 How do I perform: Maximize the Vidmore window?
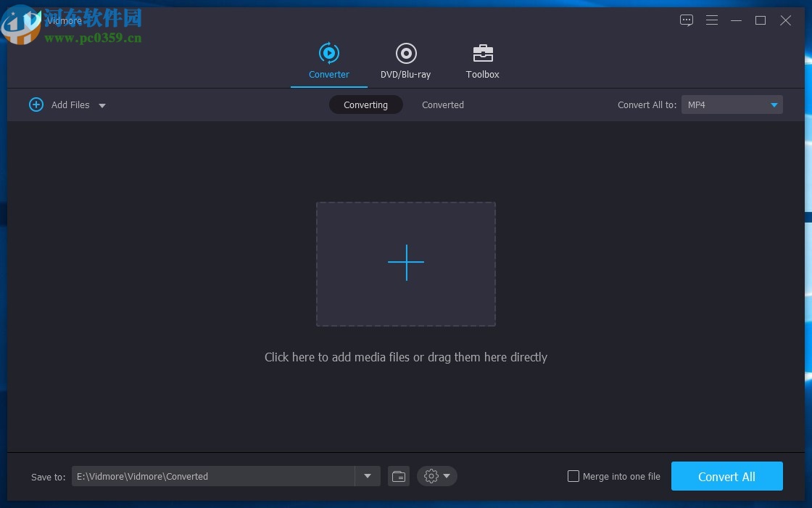[x=761, y=20]
